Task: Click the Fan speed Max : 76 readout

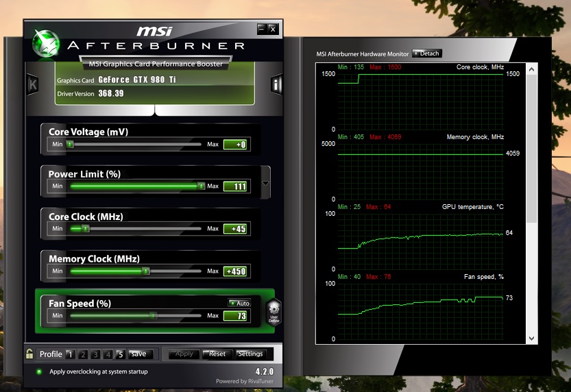Action: coord(378,277)
